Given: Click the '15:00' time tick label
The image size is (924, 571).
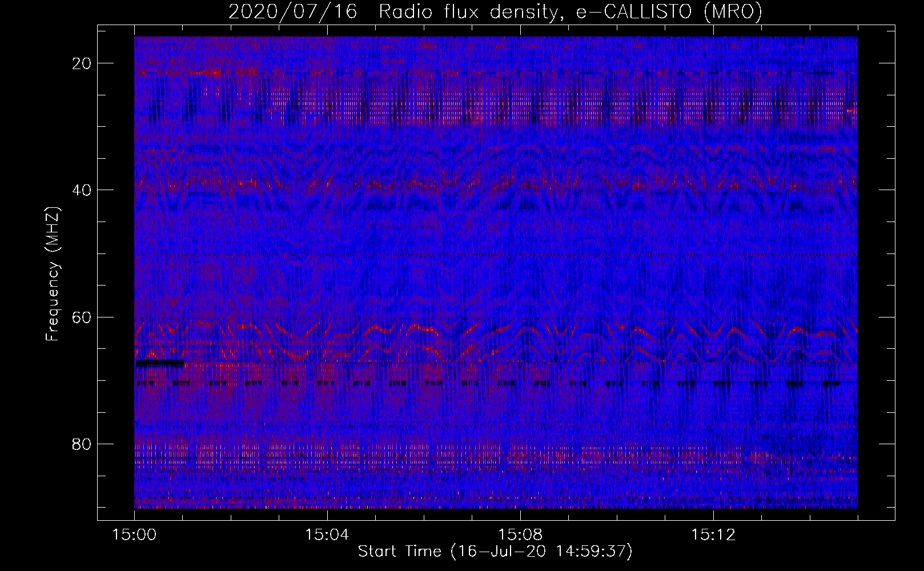Looking at the screenshot, I should coord(134,535).
